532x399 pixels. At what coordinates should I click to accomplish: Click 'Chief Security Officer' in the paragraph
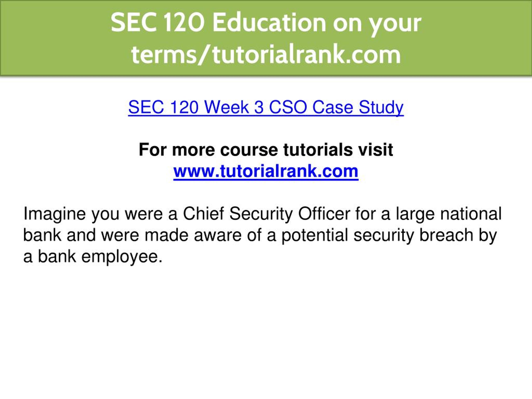click(266, 214)
